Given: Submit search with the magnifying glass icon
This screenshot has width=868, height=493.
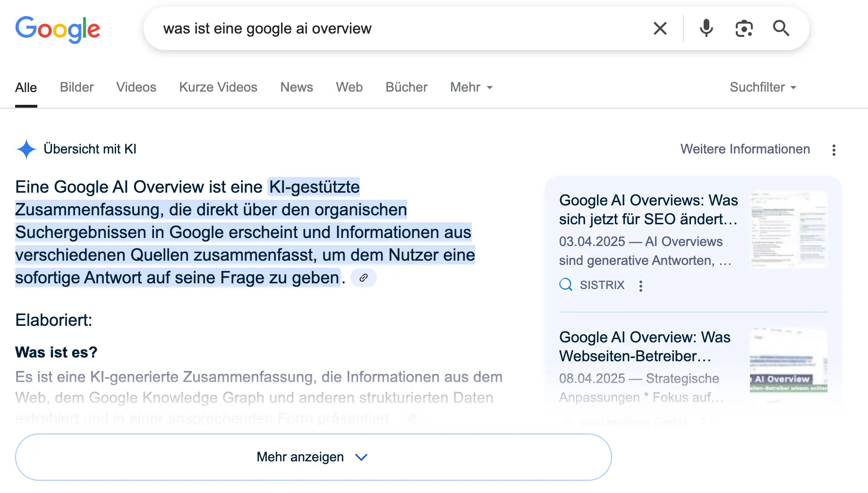Looking at the screenshot, I should (781, 28).
